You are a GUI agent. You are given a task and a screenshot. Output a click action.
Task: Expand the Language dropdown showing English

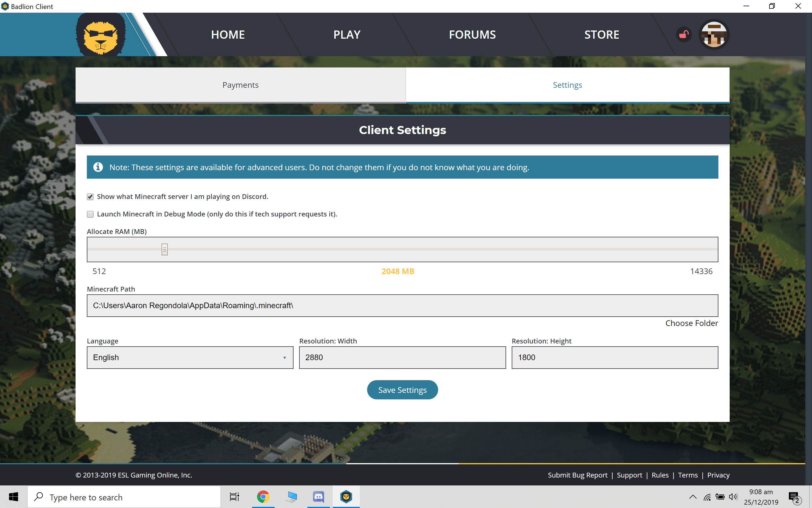190,358
